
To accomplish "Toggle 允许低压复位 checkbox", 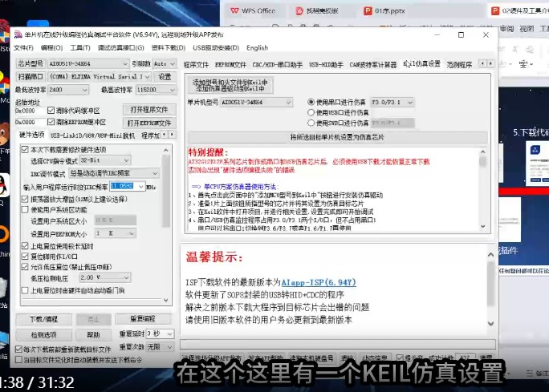I will pyautogui.click(x=25, y=267).
